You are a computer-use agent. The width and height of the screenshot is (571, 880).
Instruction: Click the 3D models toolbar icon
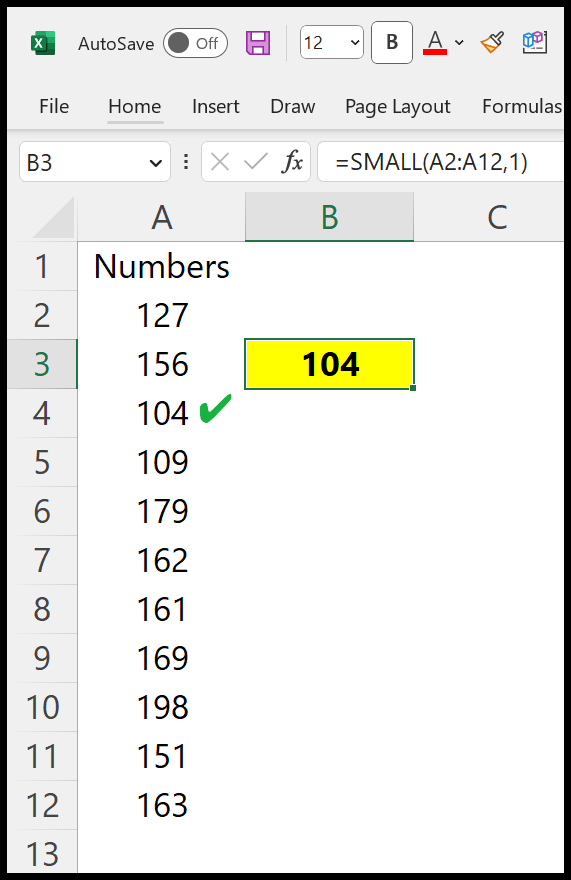click(535, 42)
